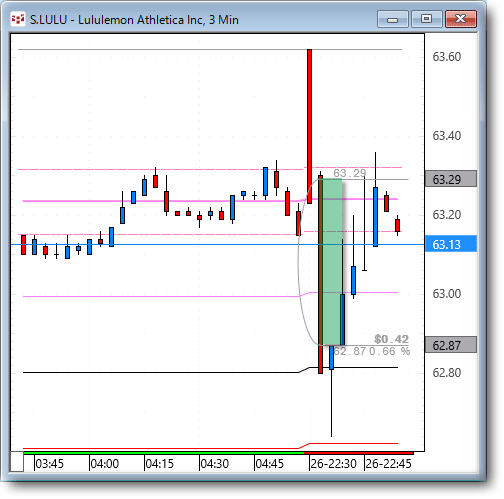This screenshot has height=499, width=504.
Task: Click the tall red candle reaching 63.60
Action: (309, 126)
